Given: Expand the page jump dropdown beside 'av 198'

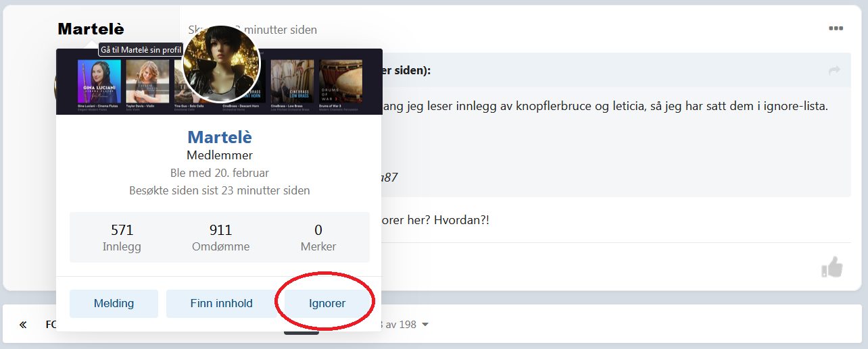Looking at the screenshot, I should 425,325.
